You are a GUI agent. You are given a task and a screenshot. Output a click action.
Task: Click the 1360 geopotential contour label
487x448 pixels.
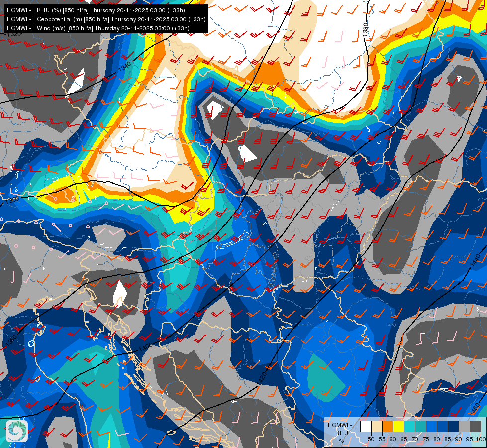12,200
